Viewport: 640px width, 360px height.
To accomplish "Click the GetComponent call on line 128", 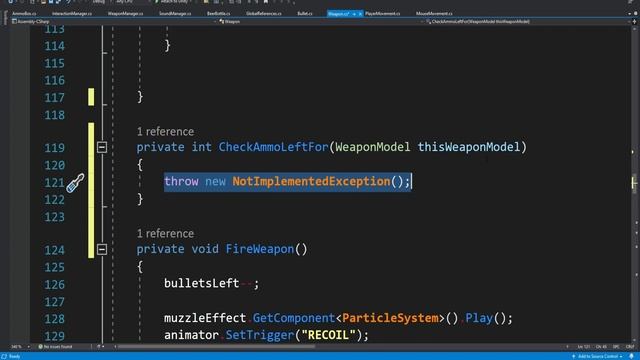I will [x=294, y=318].
